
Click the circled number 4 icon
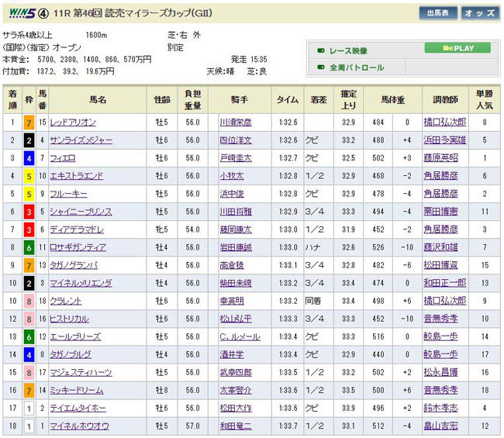pyautogui.click(x=46, y=13)
